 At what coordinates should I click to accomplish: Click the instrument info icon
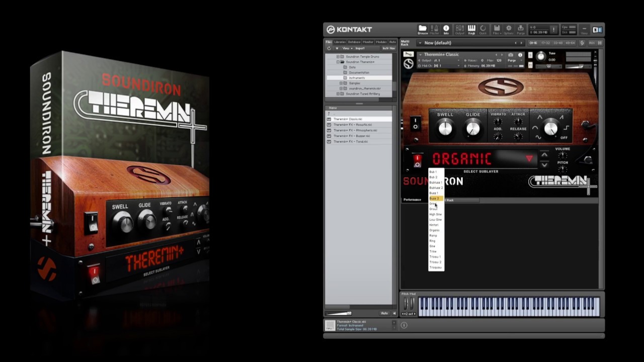520,55
